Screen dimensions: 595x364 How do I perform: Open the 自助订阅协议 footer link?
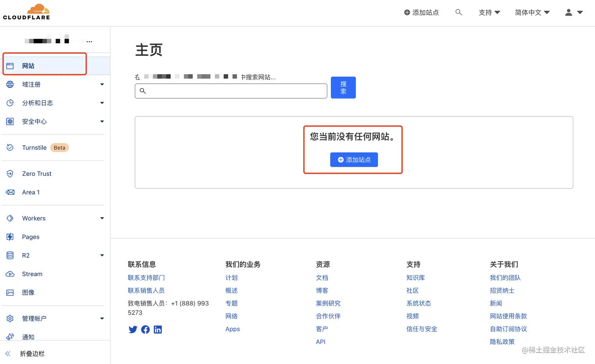(508, 329)
